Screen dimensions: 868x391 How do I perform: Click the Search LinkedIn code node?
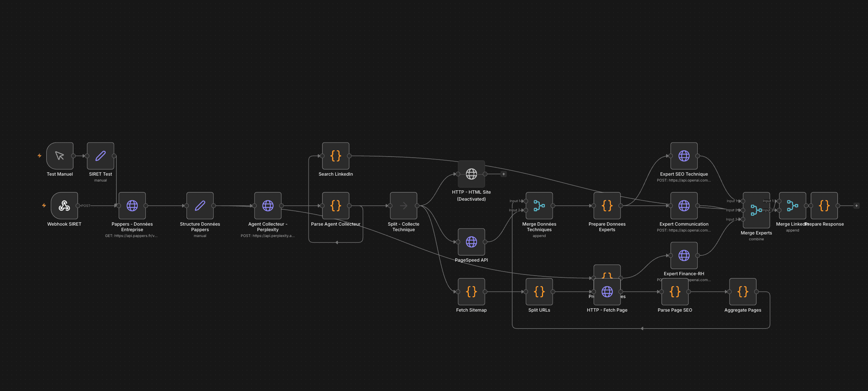336,156
